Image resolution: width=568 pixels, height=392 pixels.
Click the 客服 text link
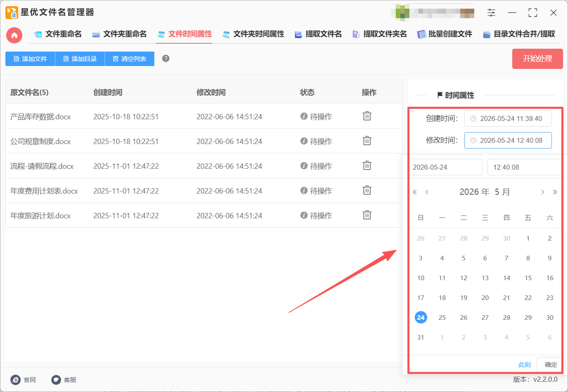coord(70,380)
